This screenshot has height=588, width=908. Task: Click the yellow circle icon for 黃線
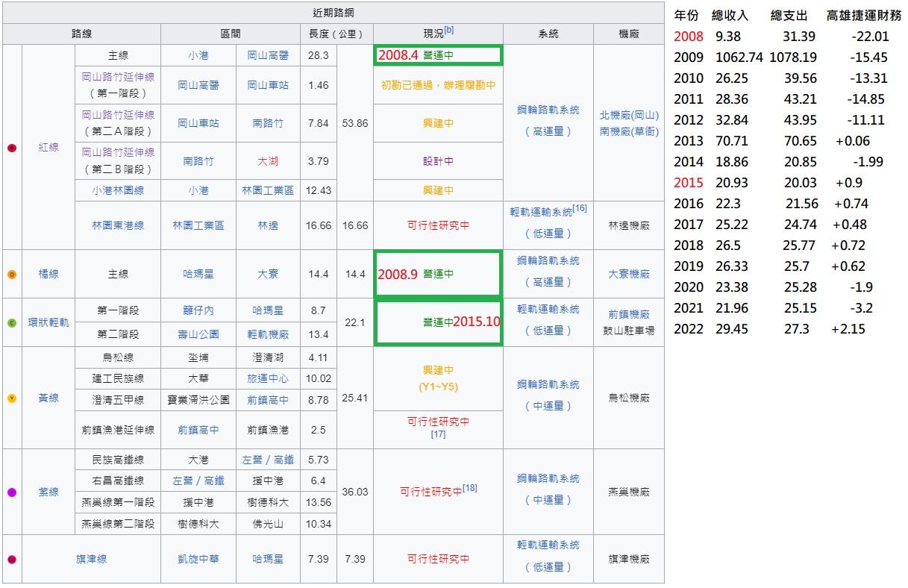[12, 398]
